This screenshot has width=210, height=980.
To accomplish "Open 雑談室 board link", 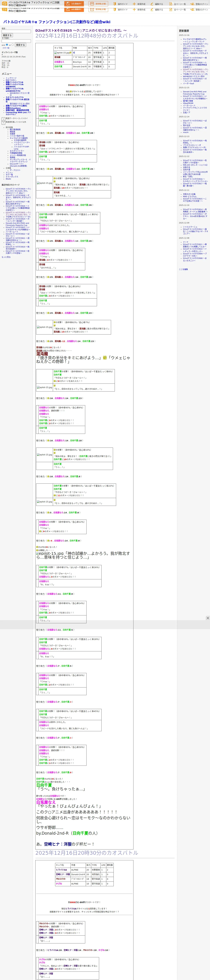I will (13, 132).
